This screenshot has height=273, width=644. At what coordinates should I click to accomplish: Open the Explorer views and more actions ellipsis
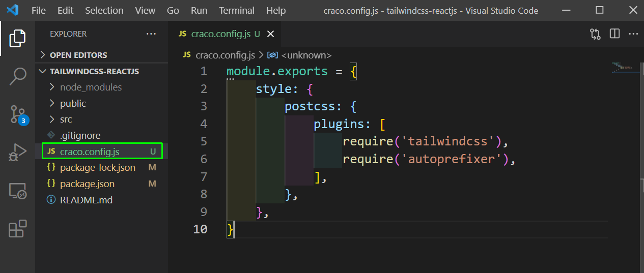click(151, 34)
